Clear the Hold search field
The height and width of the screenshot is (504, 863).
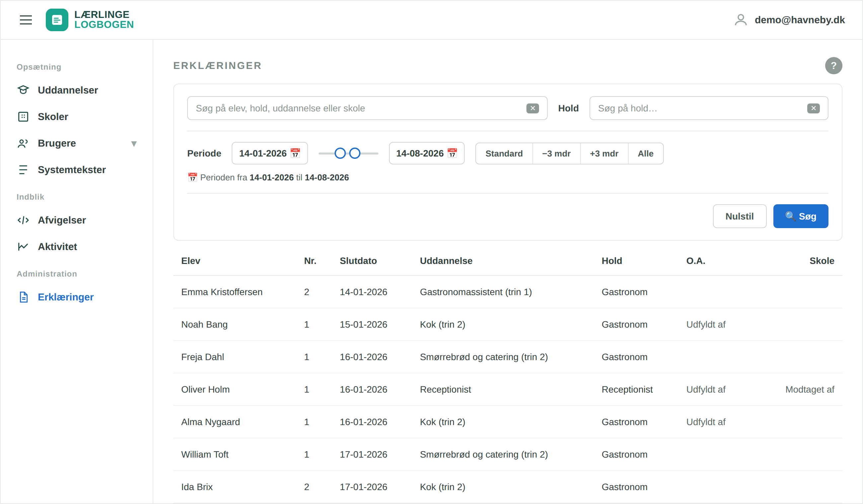coord(813,108)
